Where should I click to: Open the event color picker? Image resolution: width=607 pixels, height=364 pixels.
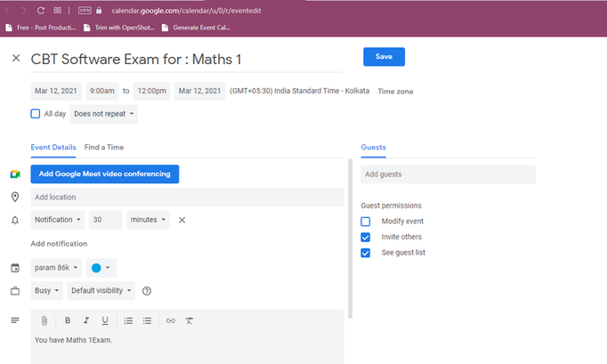102,268
